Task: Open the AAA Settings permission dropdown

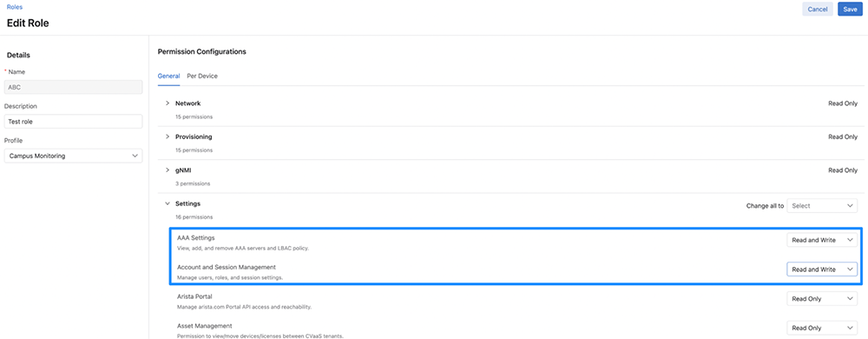Action: pos(822,241)
